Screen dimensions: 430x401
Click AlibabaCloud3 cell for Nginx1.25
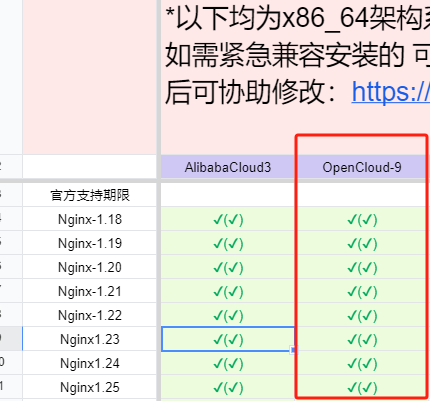click(x=228, y=387)
